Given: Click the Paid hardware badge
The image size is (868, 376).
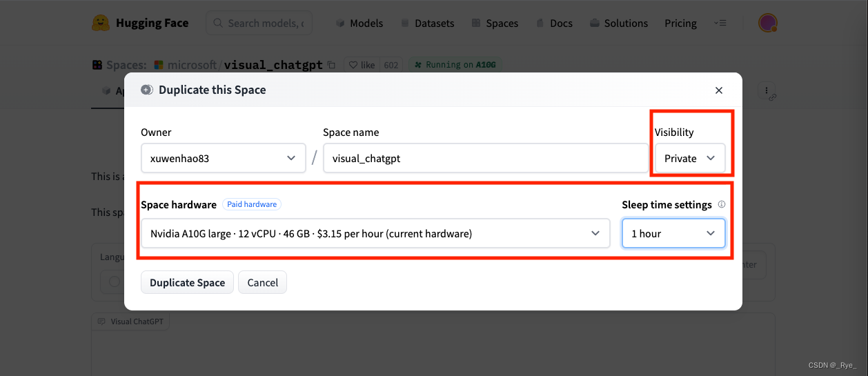Looking at the screenshot, I should [252, 204].
